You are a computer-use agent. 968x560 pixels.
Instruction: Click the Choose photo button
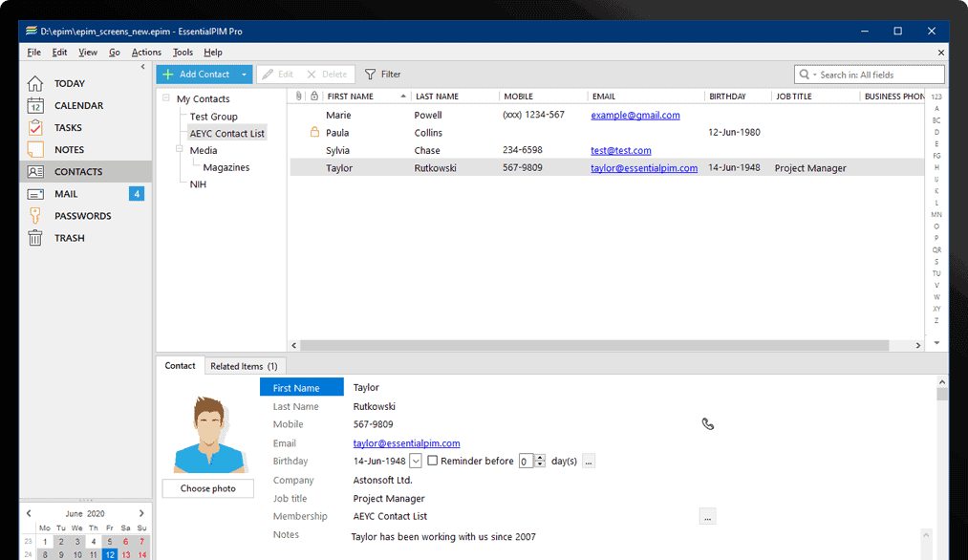(207, 488)
